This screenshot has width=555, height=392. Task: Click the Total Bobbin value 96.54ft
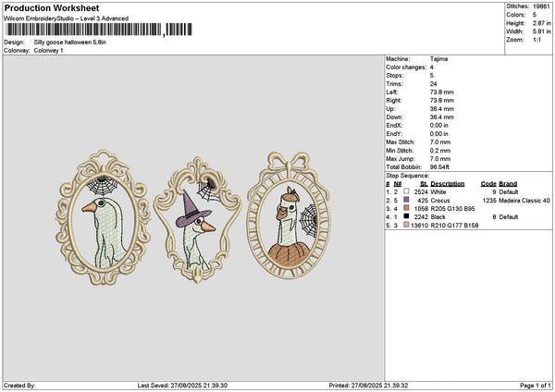(439, 167)
